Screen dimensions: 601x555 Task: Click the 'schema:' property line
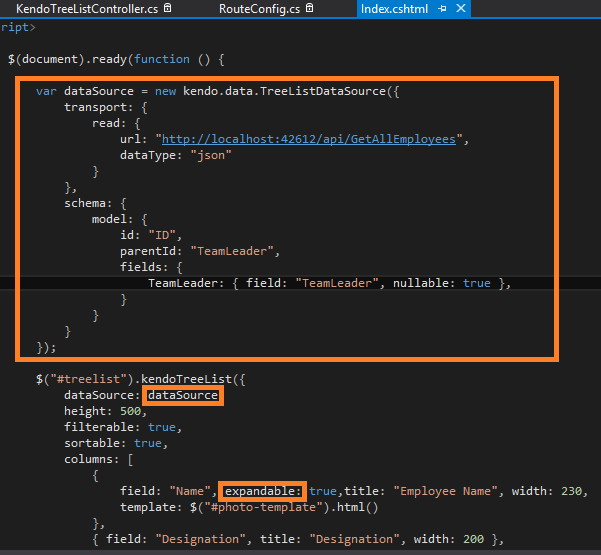(95, 203)
